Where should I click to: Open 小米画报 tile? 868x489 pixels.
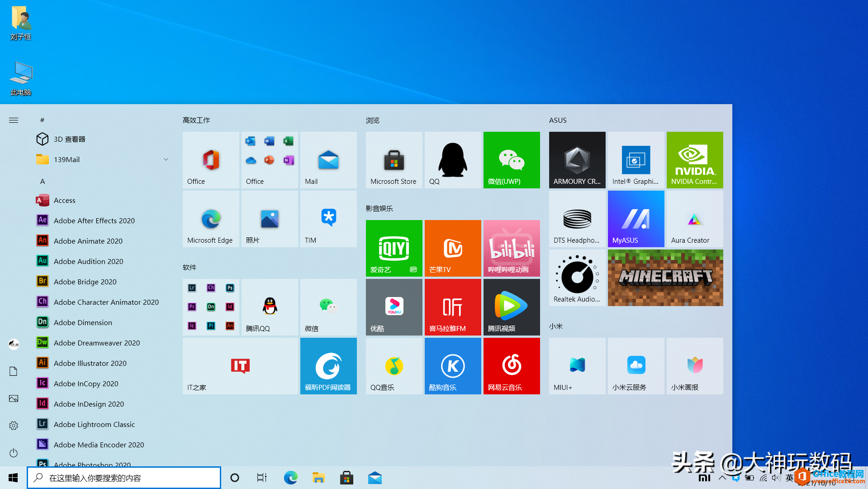point(695,366)
